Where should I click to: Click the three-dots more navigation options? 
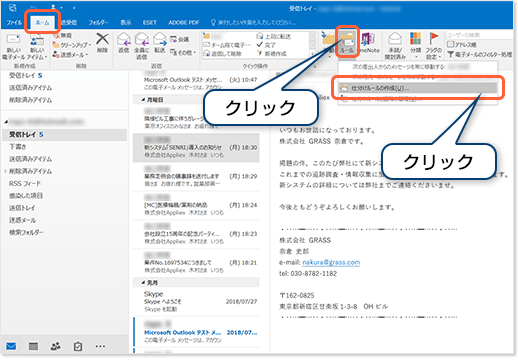tap(100, 346)
